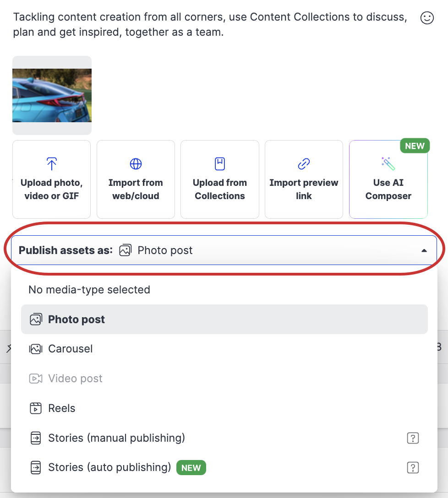The image size is (448, 498).
Task: Click the Use AI Composer button
Action: (x=388, y=179)
